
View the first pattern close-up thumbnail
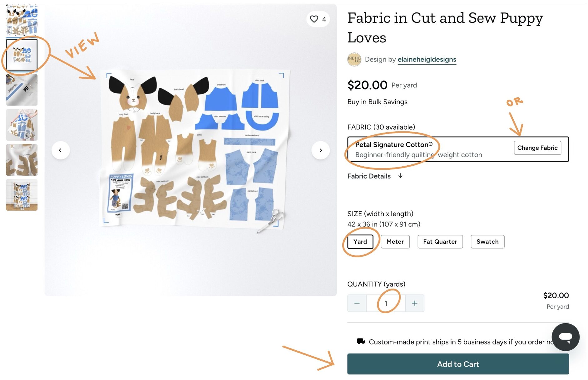click(x=22, y=19)
